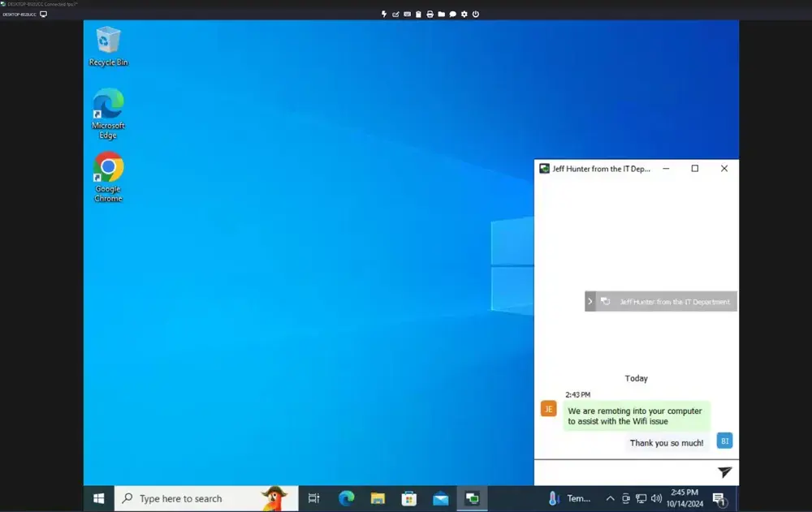
Task: Click the Jeff Hunter chat window title
Action: (x=601, y=169)
